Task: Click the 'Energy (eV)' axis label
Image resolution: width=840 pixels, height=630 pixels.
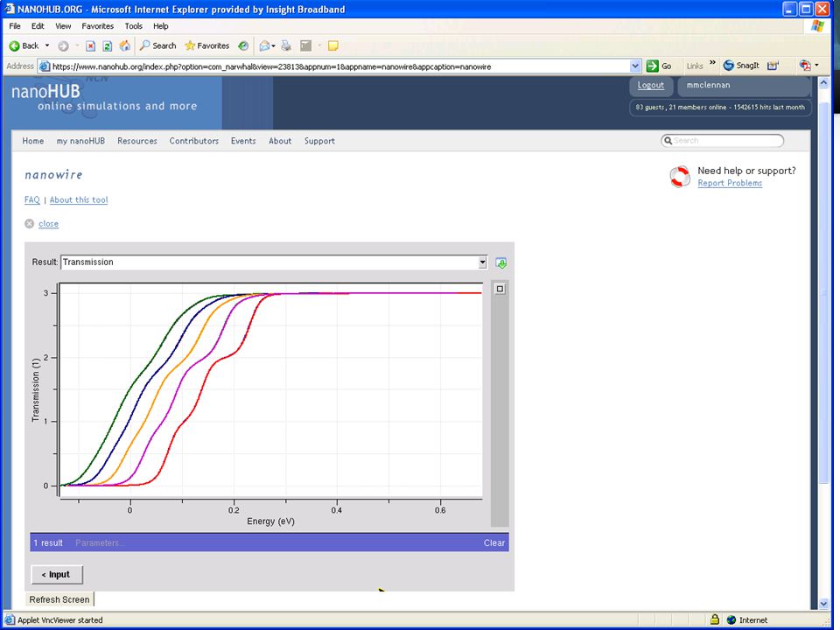Action: [x=270, y=521]
